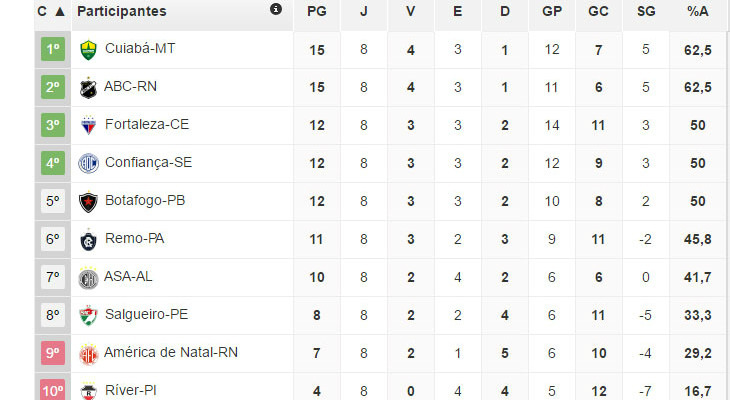Click the info icon beside Participantes
The width and height of the screenshot is (730, 400).
coord(276,10)
